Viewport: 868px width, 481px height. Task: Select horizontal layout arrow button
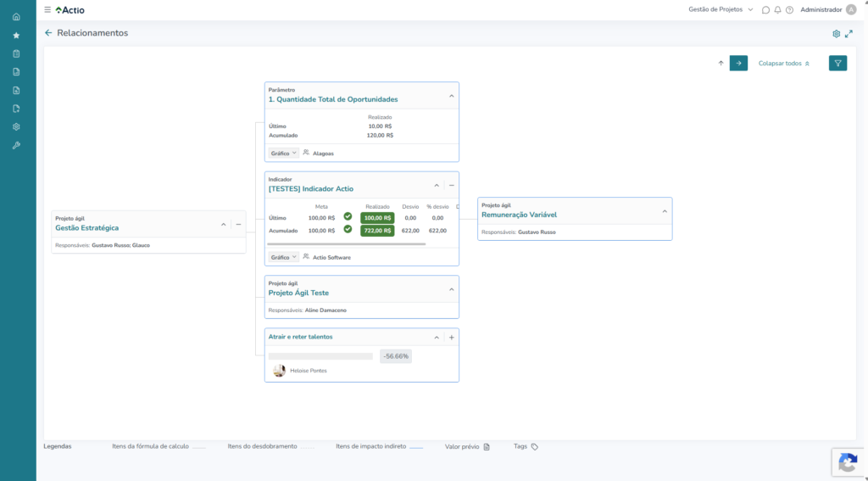[738, 63]
